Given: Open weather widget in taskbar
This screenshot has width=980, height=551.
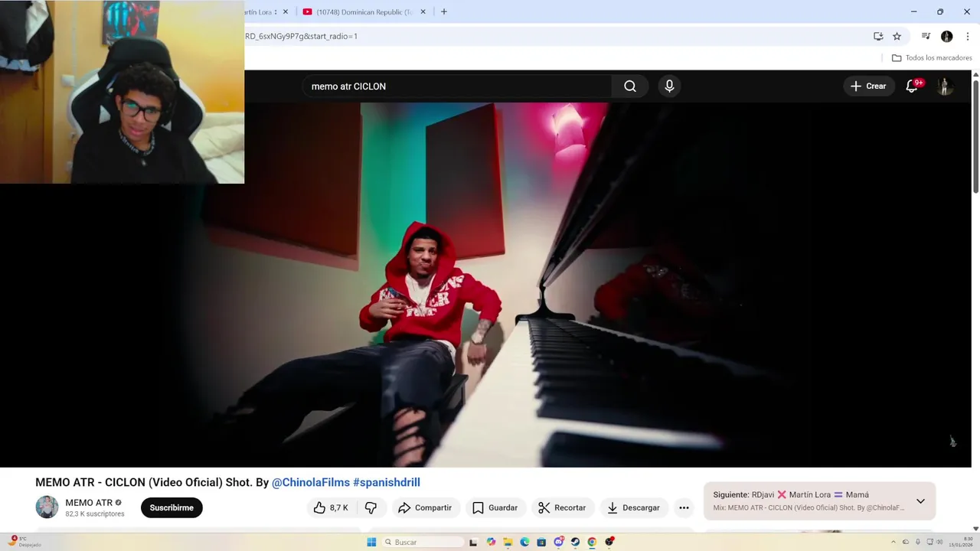Looking at the screenshot, I should [x=24, y=542].
